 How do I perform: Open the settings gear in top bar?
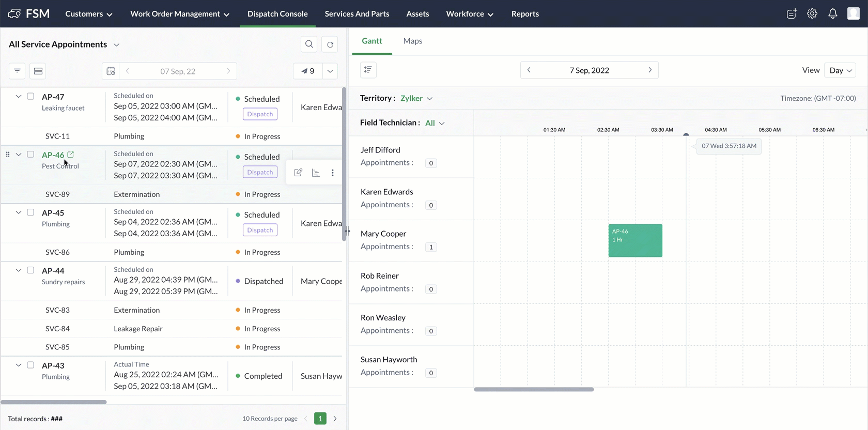[x=812, y=14]
